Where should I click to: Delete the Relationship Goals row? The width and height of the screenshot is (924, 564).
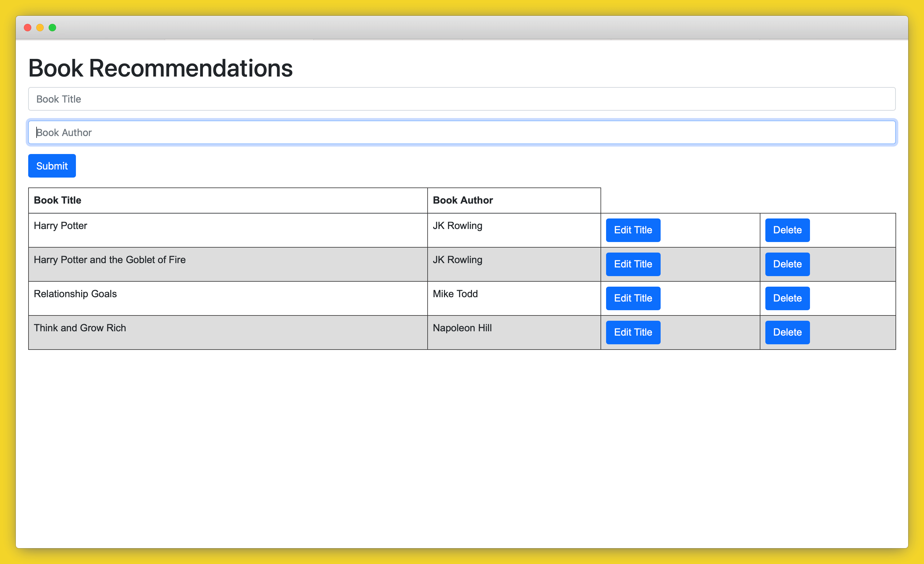point(787,298)
